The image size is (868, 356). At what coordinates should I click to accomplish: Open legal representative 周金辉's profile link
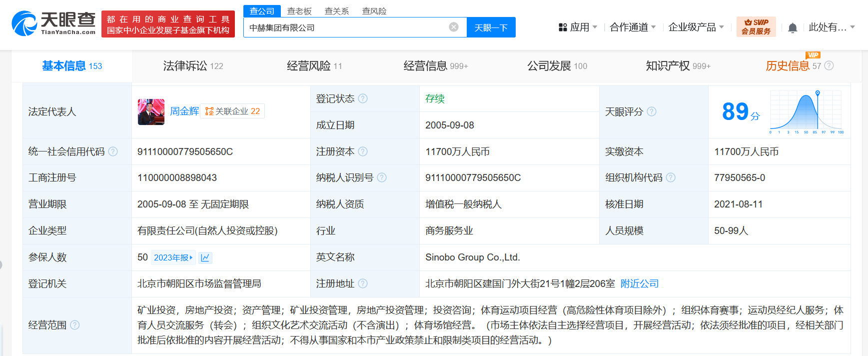[184, 111]
